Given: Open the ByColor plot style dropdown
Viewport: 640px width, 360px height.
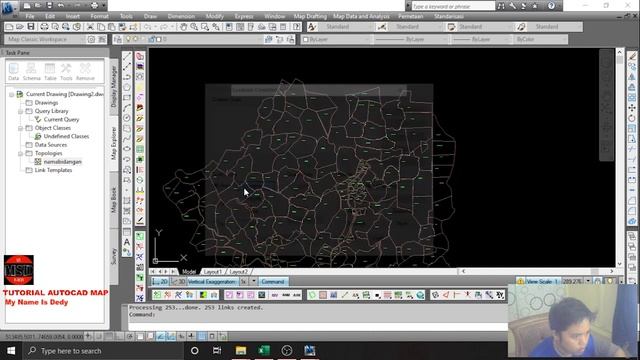Looking at the screenshot, I should pos(540,39).
